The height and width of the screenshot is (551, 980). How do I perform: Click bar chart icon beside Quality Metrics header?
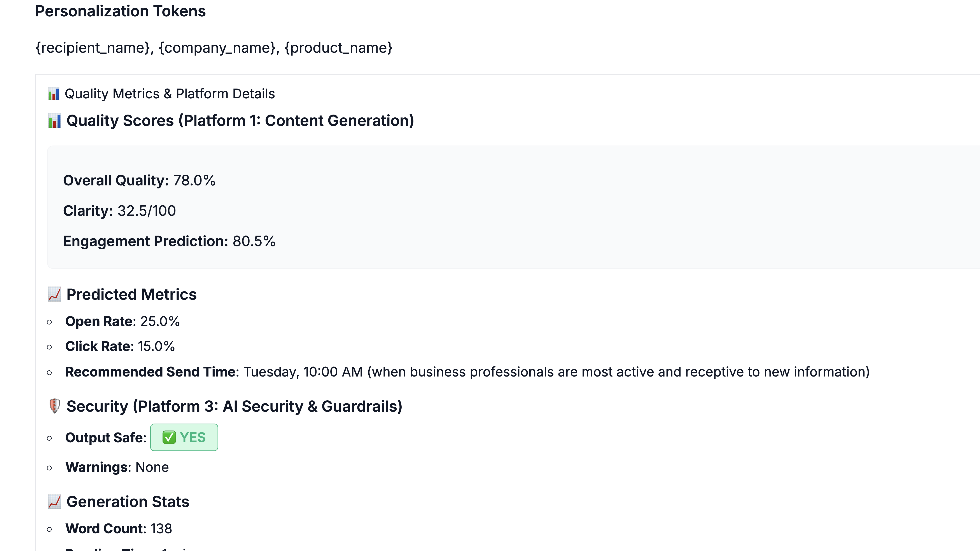[54, 94]
